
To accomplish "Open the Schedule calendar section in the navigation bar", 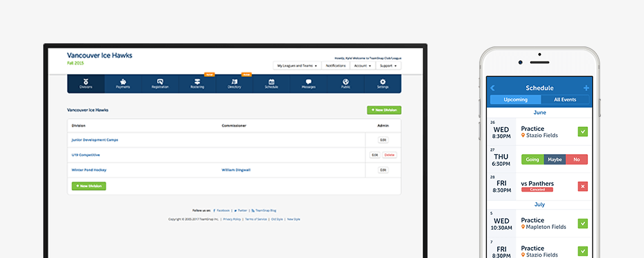I will coord(272,84).
